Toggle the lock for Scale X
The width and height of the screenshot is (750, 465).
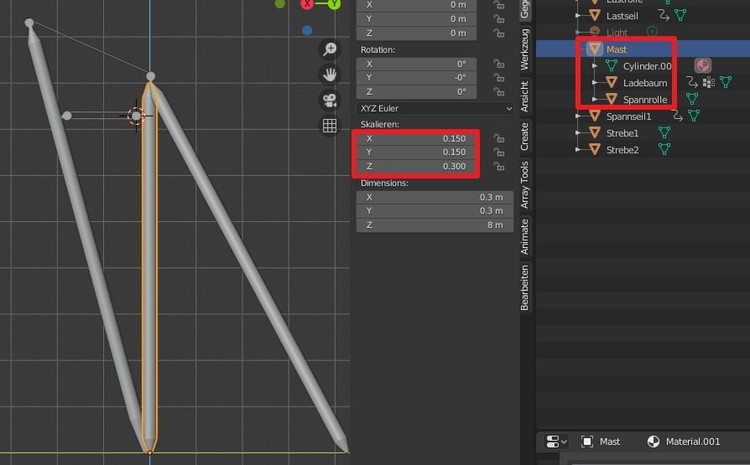pos(499,138)
